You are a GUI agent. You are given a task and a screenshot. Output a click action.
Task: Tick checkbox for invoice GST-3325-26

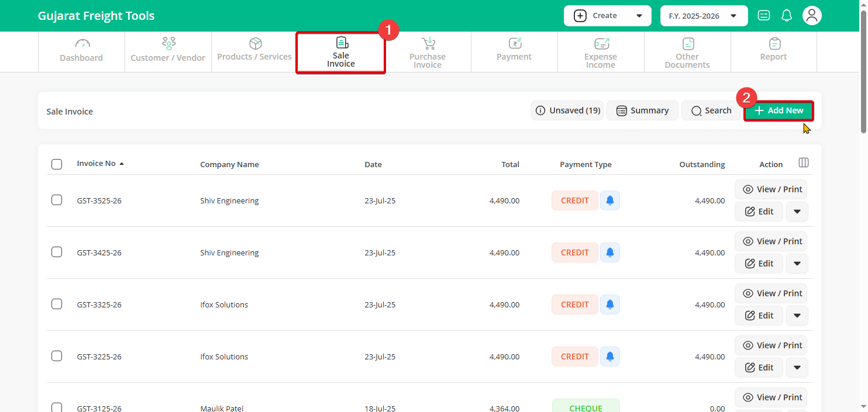click(57, 304)
